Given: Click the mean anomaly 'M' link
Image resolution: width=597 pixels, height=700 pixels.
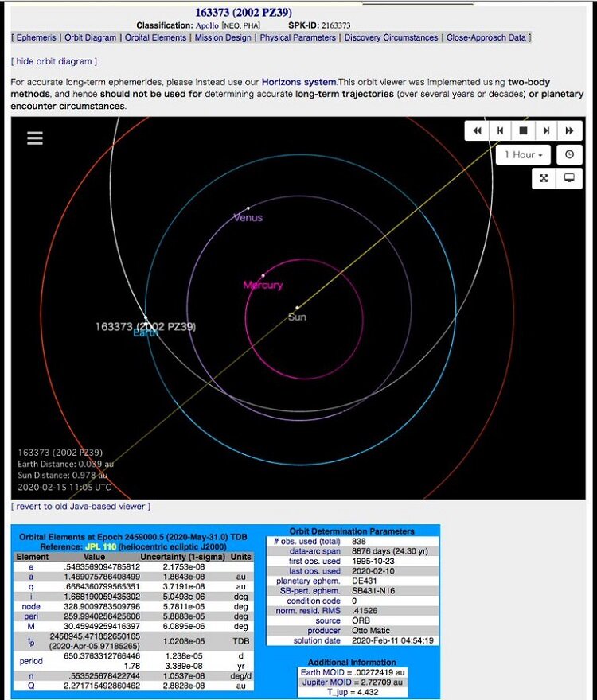Looking at the screenshot, I should click(31, 626).
